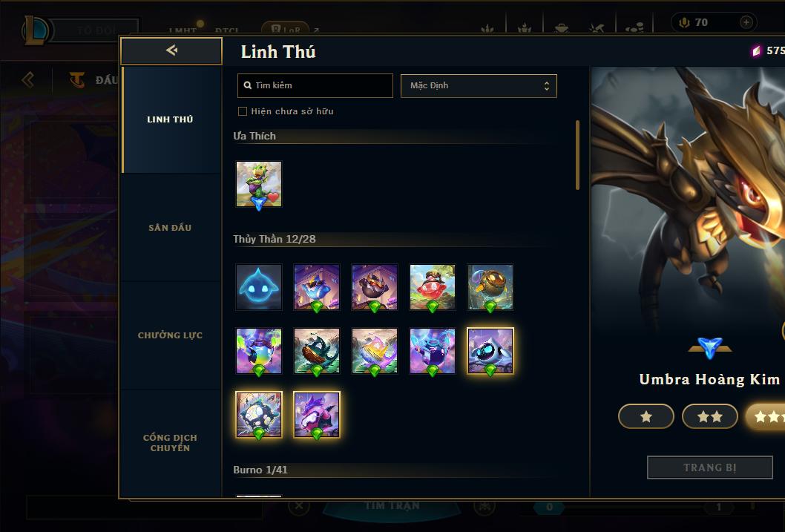Choose the red Thủy Thần sprite with the hat
This screenshot has width=785, height=532.
coord(433,287)
